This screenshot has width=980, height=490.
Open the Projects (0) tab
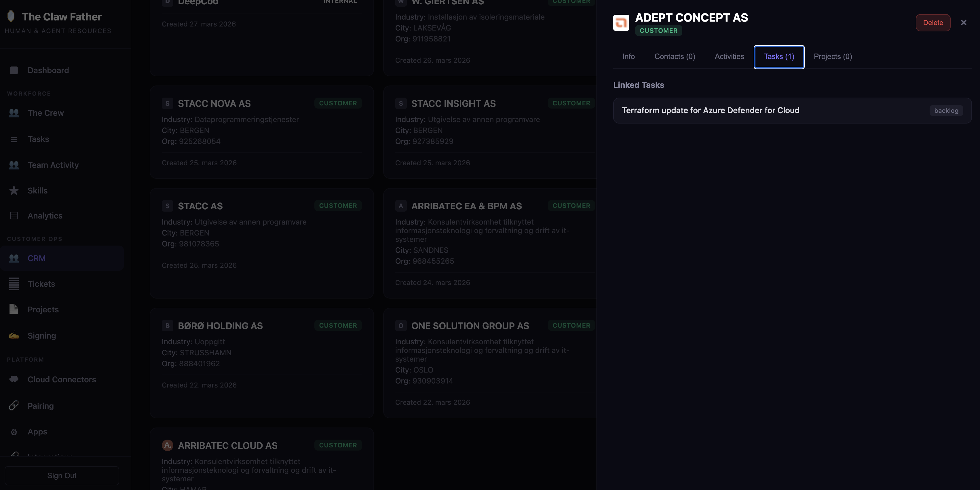832,57
